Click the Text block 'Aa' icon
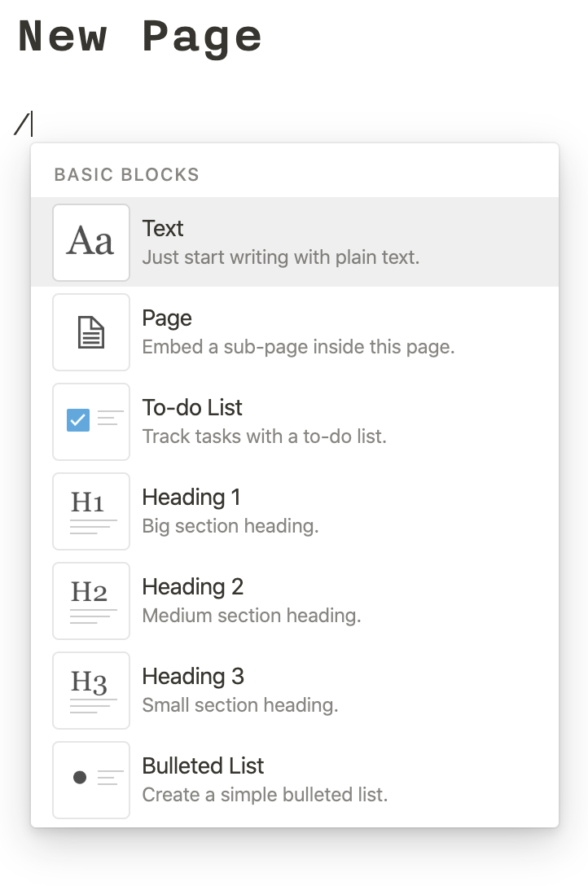Viewport: 588px width, 886px height. (x=91, y=242)
